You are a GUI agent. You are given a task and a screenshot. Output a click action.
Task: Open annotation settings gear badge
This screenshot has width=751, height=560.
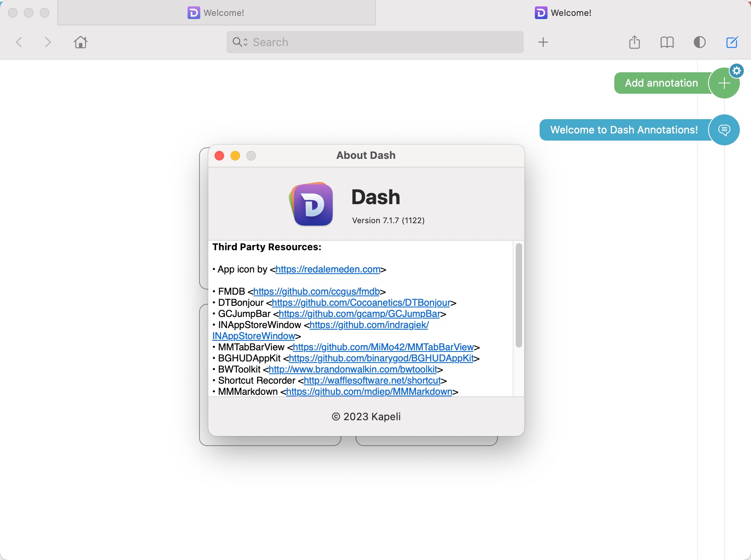tap(737, 71)
